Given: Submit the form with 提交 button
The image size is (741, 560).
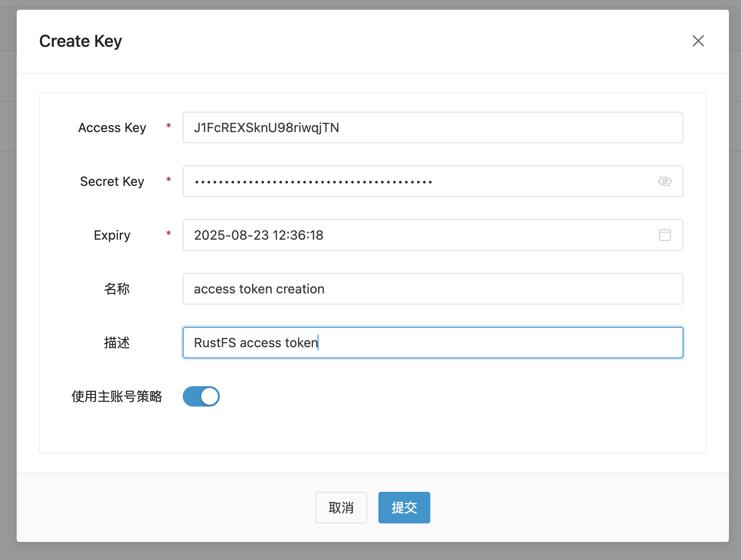Looking at the screenshot, I should click(404, 508).
